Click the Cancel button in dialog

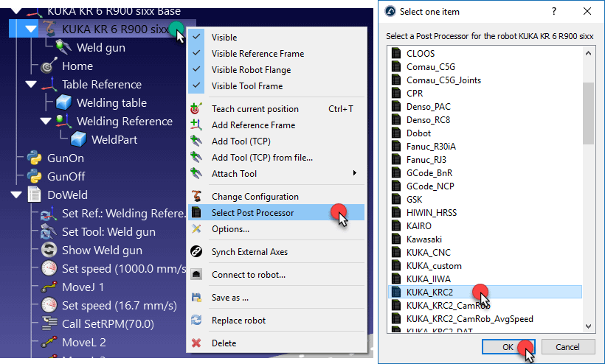pos(567,347)
